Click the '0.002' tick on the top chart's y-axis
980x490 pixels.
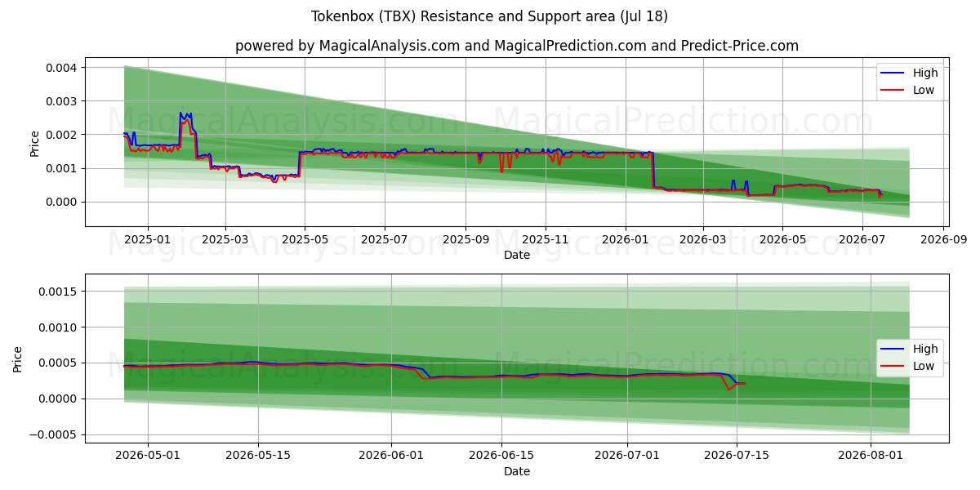pyautogui.click(x=63, y=135)
